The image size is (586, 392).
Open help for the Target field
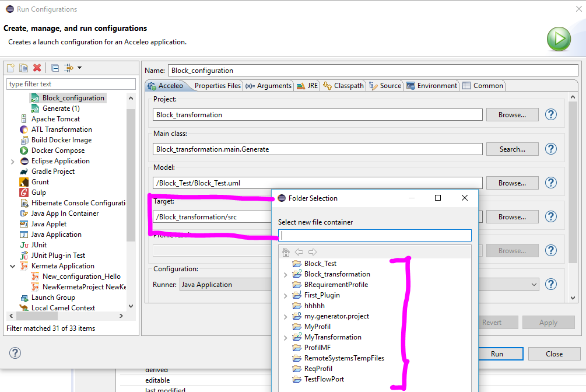click(x=551, y=216)
